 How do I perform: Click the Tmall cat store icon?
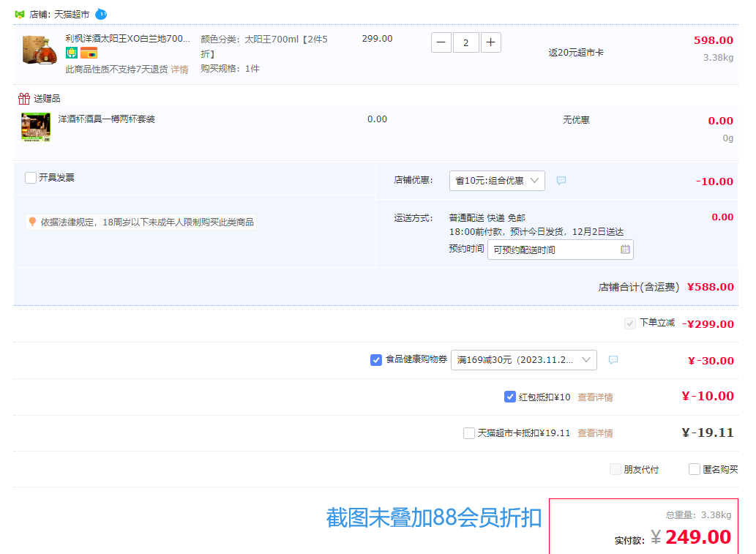20,15
